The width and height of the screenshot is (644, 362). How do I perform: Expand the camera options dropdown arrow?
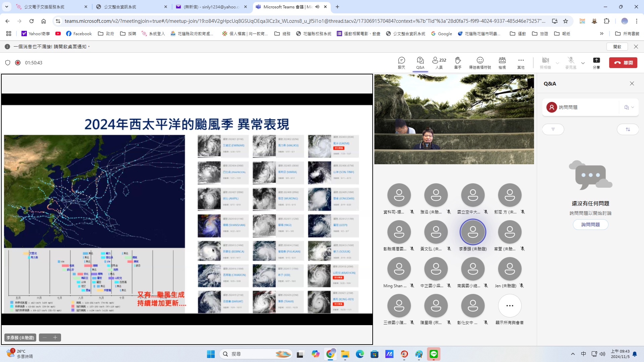coord(557,63)
